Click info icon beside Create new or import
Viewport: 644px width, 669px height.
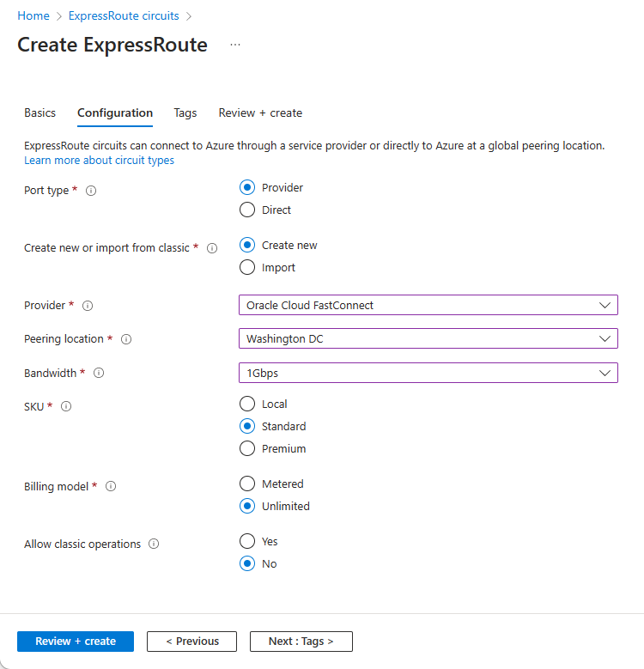pyautogui.click(x=212, y=248)
